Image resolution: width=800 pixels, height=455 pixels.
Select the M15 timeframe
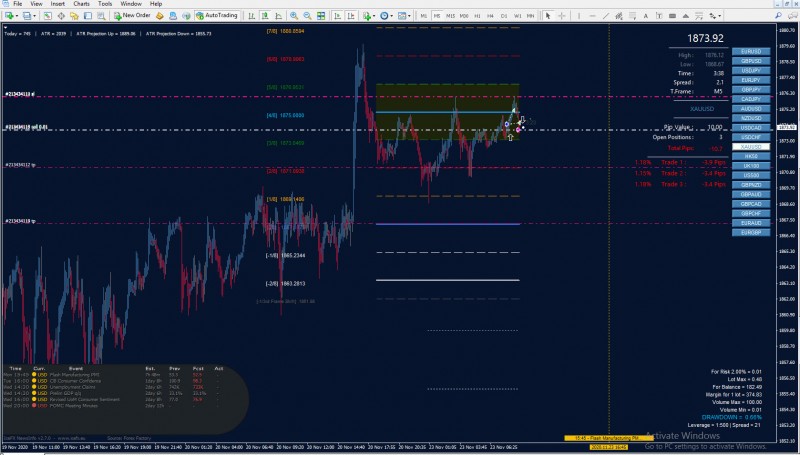pyautogui.click(x=451, y=16)
